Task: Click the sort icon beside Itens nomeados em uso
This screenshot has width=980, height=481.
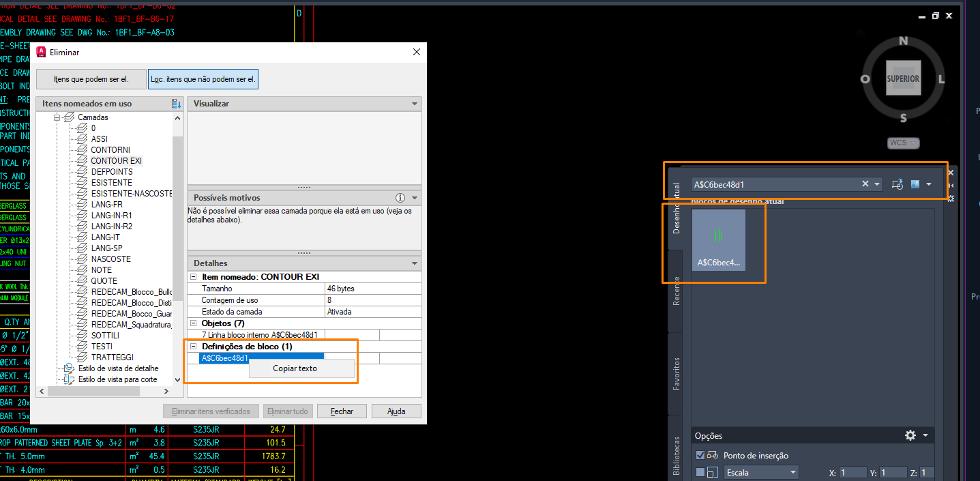Action: (177, 104)
